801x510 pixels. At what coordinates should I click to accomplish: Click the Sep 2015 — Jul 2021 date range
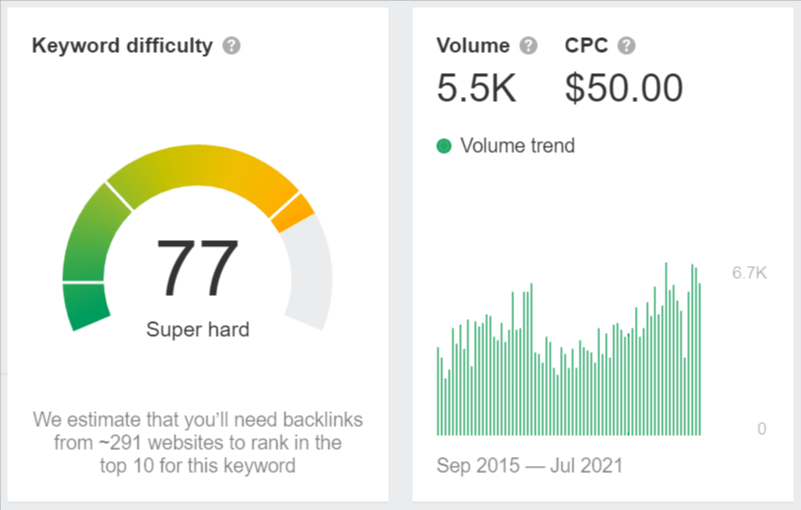click(x=530, y=465)
